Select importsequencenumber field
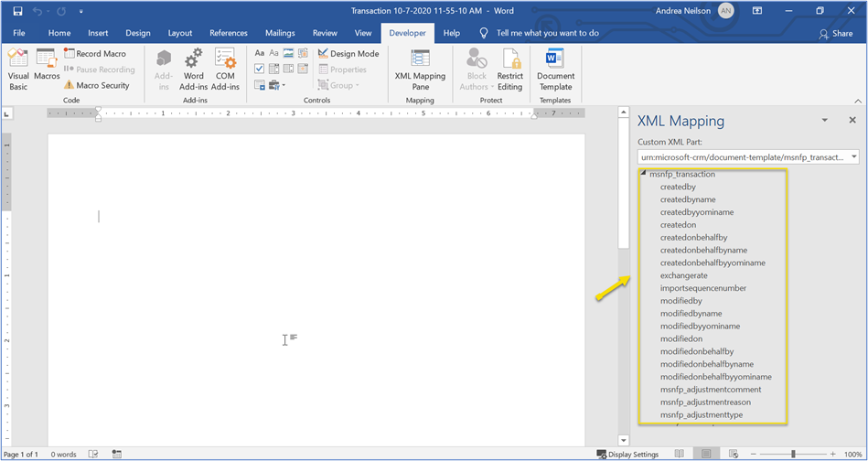Viewport: 868px width, 461px height. click(703, 288)
